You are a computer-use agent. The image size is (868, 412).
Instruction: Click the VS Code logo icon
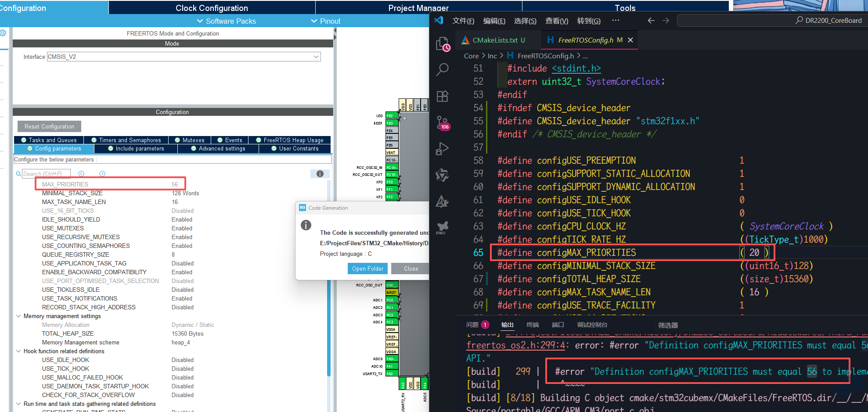pos(439,20)
